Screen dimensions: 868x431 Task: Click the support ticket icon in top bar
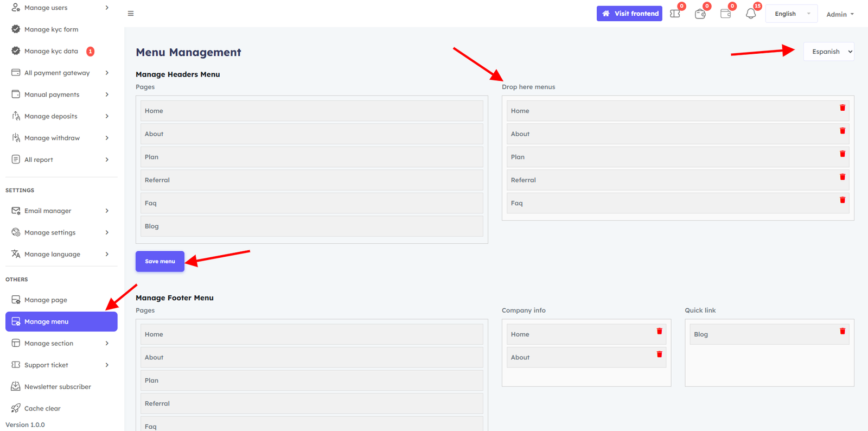pyautogui.click(x=675, y=14)
